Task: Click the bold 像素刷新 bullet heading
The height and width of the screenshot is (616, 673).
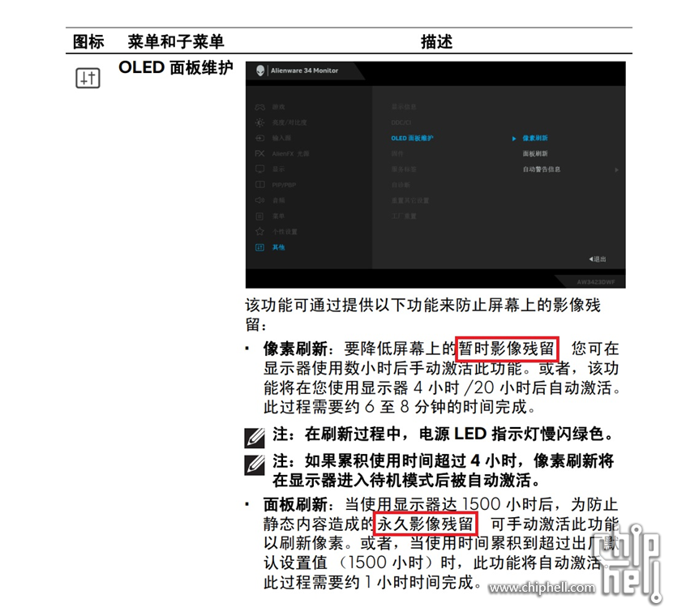Action: coord(295,349)
